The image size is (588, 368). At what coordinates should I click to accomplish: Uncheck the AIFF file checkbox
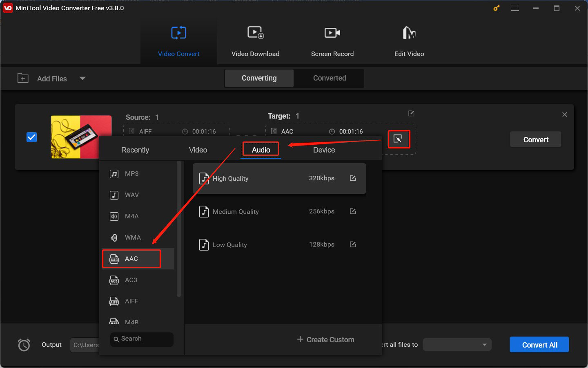pos(31,137)
